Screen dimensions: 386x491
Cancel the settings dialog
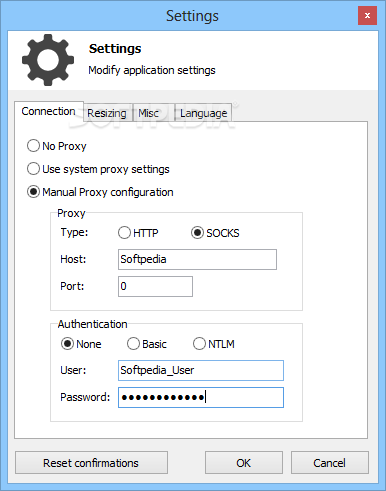point(330,463)
